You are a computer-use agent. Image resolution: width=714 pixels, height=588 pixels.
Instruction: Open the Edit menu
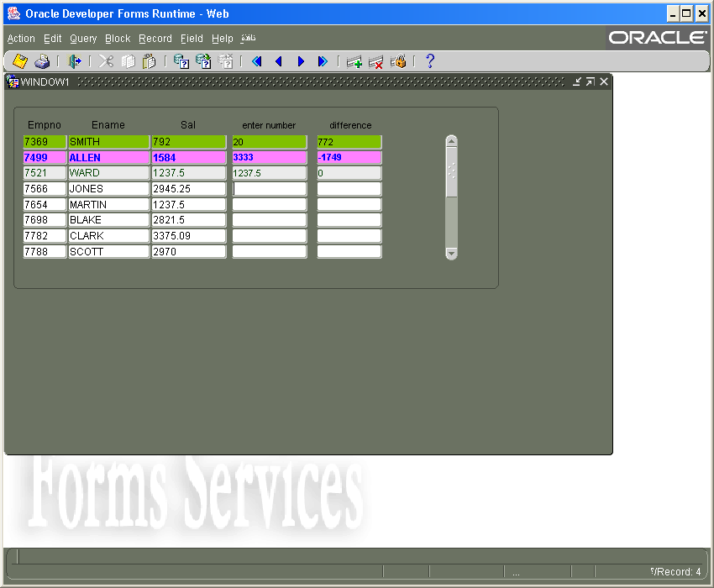pyautogui.click(x=52, y=39)
